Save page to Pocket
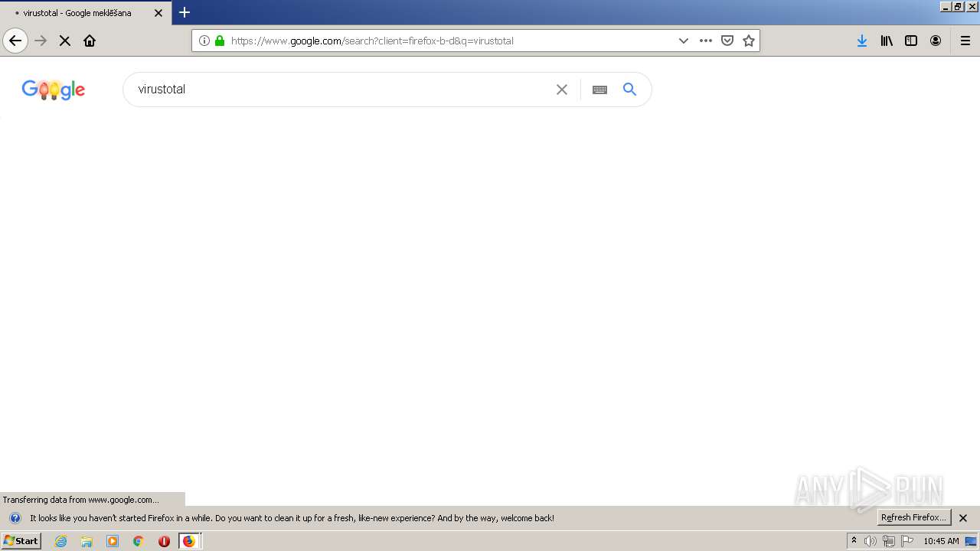This screenshot has height=551, width=980. coord(727,41)
